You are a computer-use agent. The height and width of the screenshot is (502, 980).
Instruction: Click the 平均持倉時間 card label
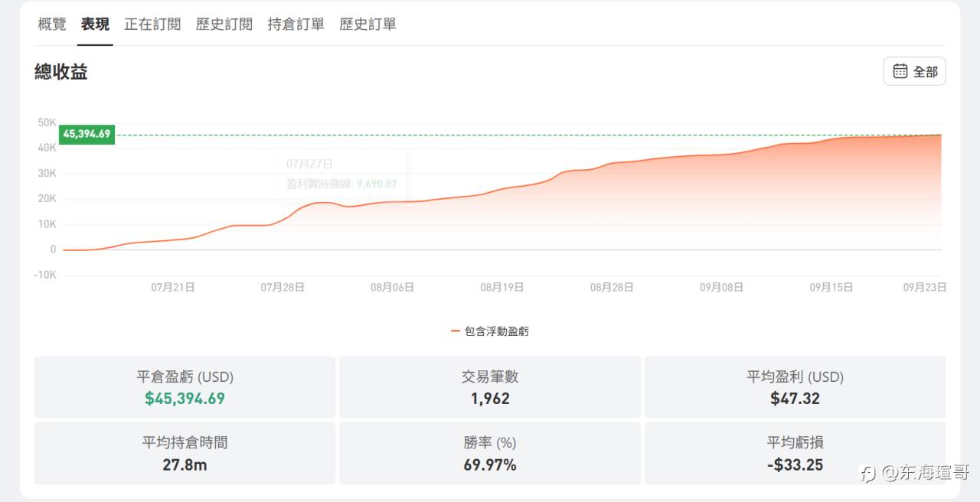(185, 442)
